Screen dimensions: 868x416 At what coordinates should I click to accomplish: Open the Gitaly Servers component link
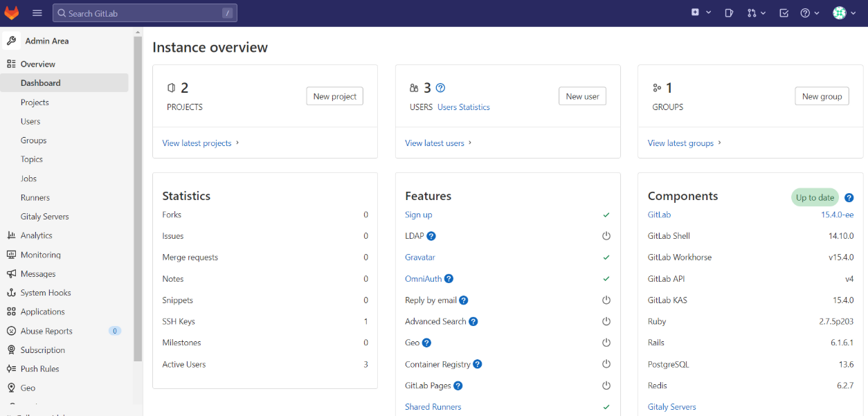coord(672,407)
